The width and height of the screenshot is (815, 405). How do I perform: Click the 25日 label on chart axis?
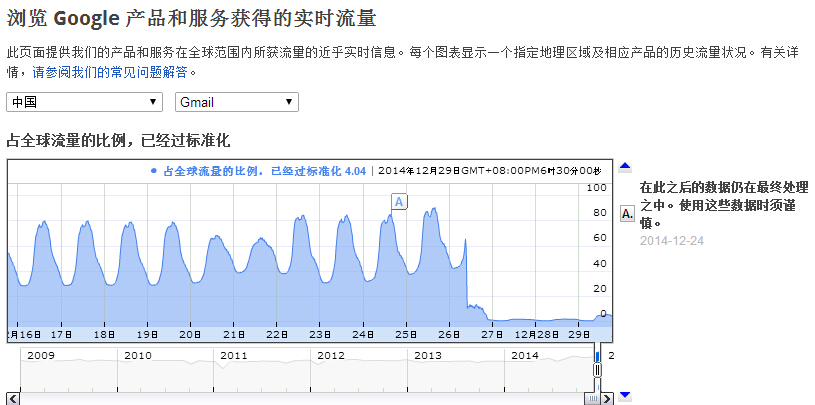406,334
